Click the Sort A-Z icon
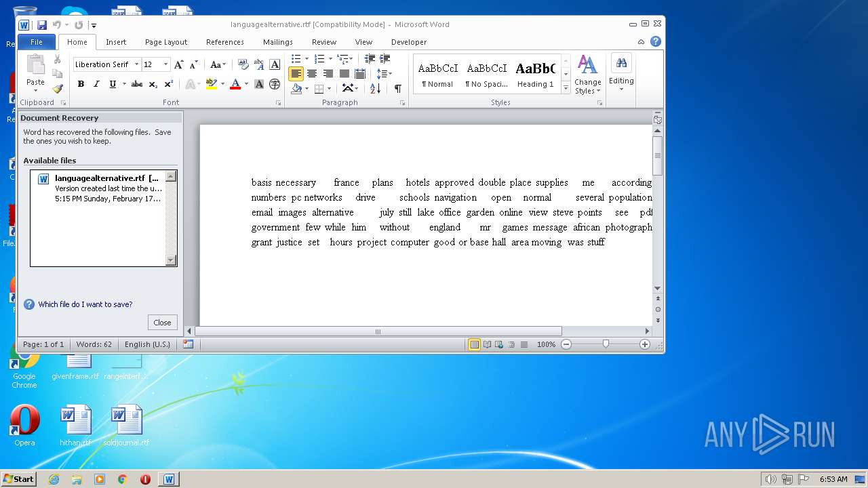This screenshot has width=868, height=488. pyautogui.click(x=375, y=88)
